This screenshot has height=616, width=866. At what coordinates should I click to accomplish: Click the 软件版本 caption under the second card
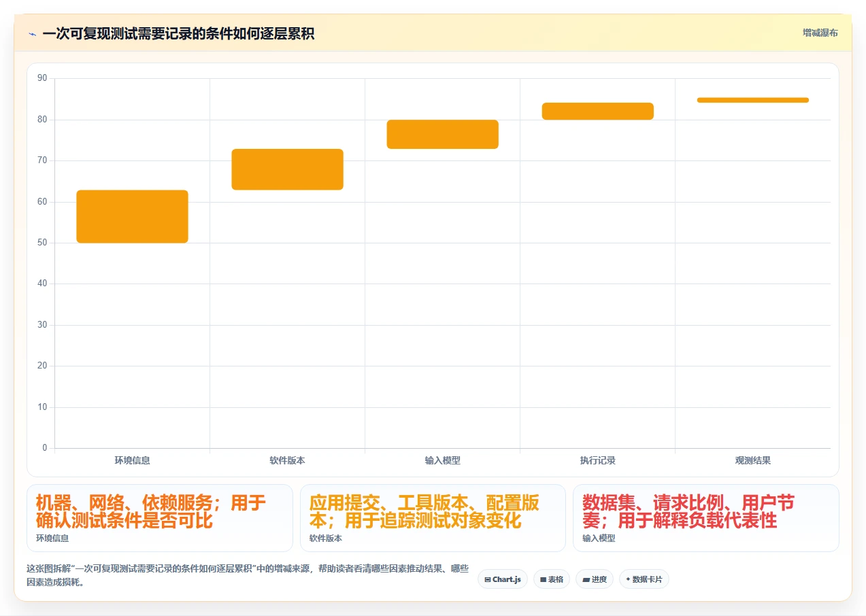click(326, 538)
